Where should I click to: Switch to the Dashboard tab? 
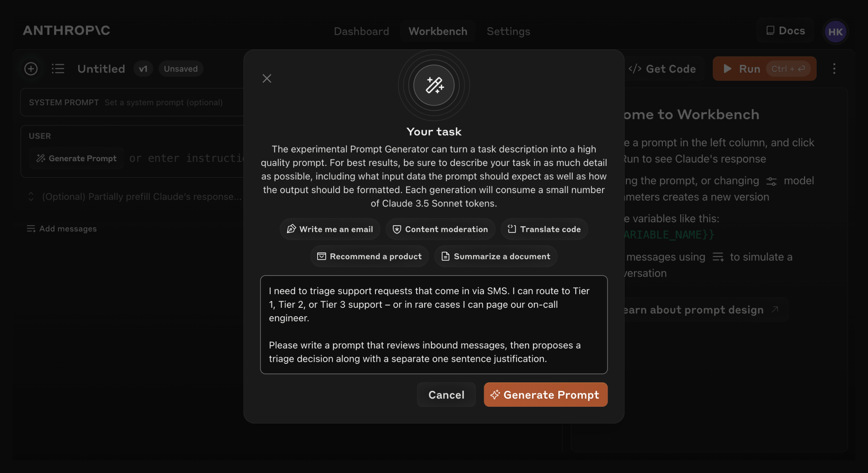[x=361, y=31]
